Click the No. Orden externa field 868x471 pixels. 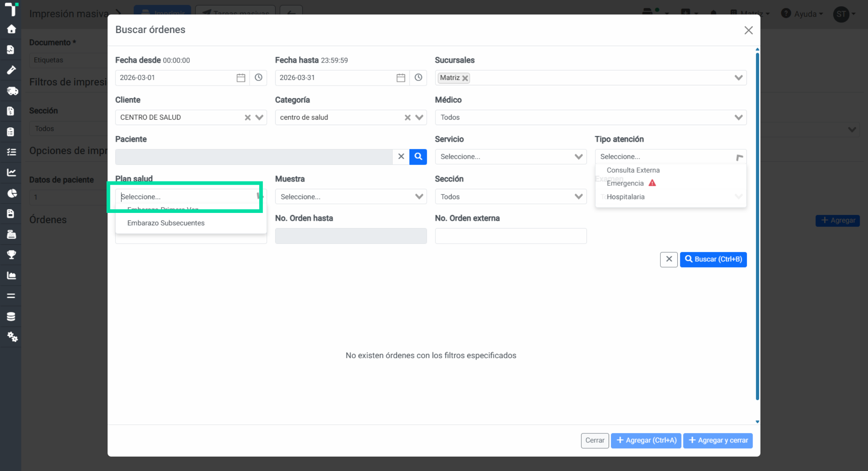point(511,236)
